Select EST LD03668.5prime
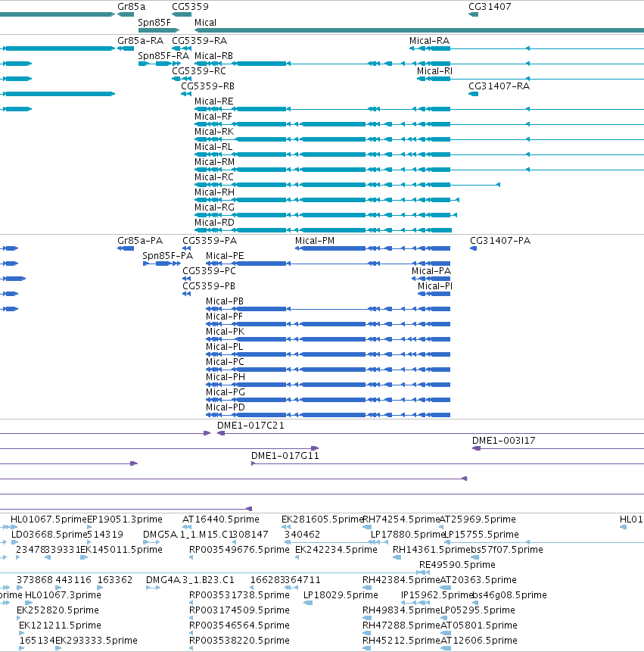The height and width of the screenshot is (652, 644). pos(14,542)
